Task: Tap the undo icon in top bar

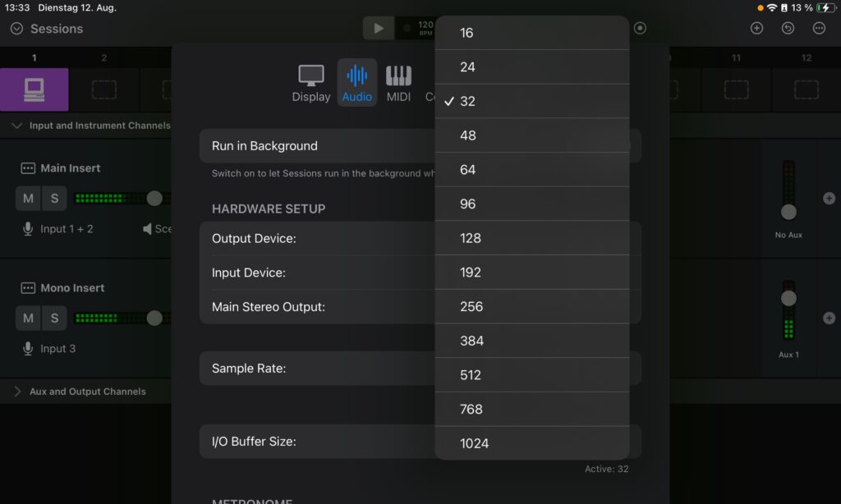Action: tap(788, 28)
